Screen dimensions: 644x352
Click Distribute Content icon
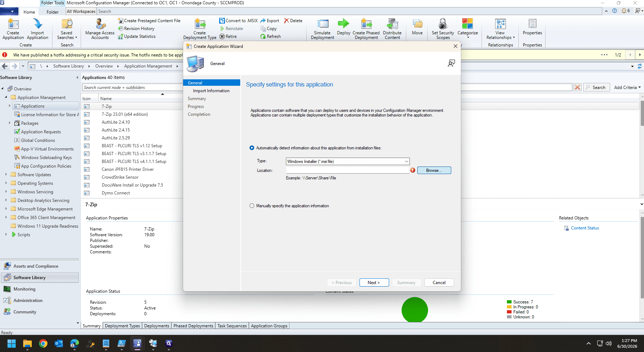click(392, 24)
